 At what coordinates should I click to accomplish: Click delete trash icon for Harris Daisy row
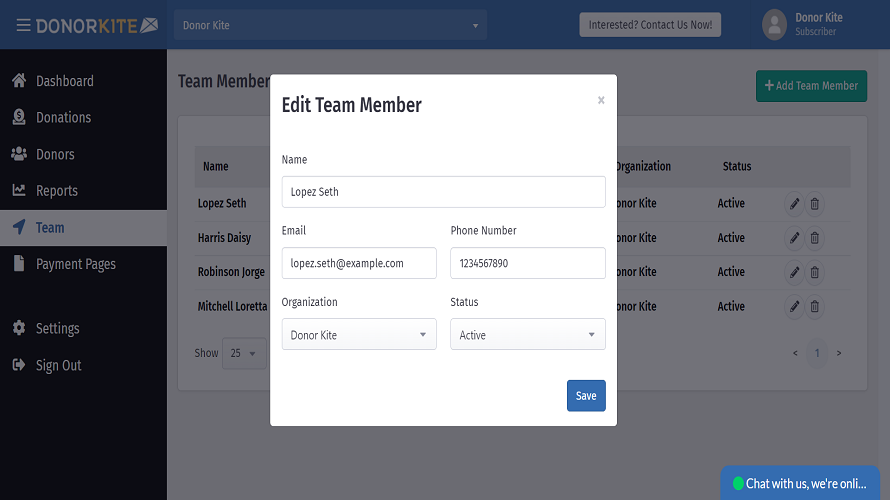point(815,238)
